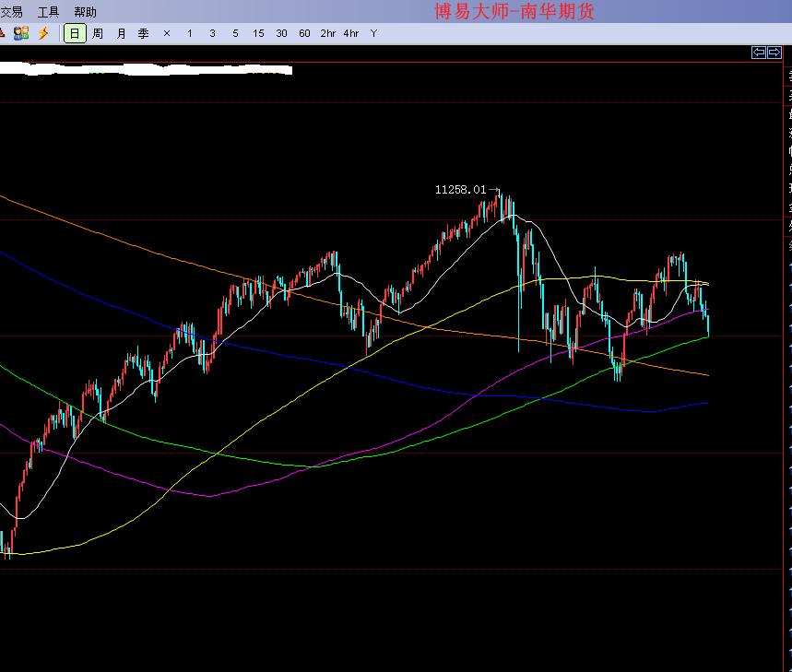This screenshot has height=672, width=792.
Task: Click the lightning bolt icon in toolbar
Action: tap(42, 33)
